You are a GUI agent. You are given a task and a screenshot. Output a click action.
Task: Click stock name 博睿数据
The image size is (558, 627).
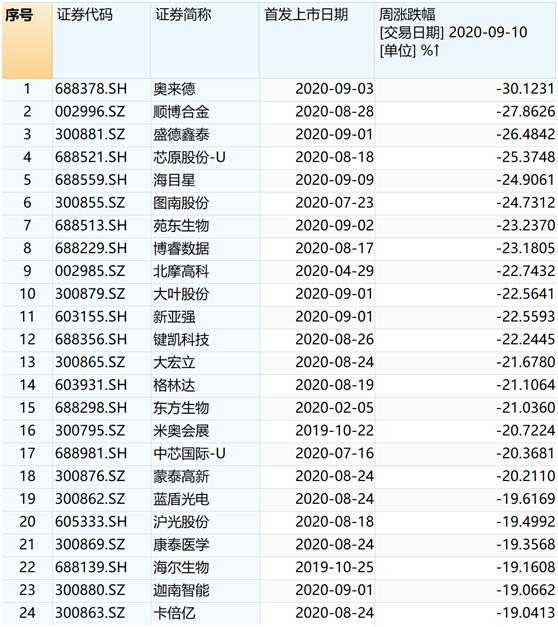click(181, 249)
